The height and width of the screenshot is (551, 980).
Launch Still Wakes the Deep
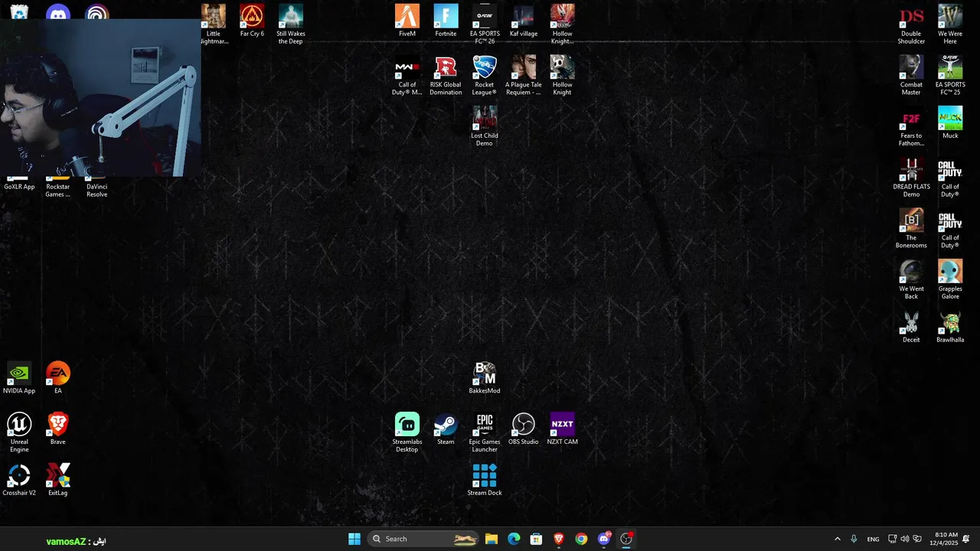(x=291, y=24)
